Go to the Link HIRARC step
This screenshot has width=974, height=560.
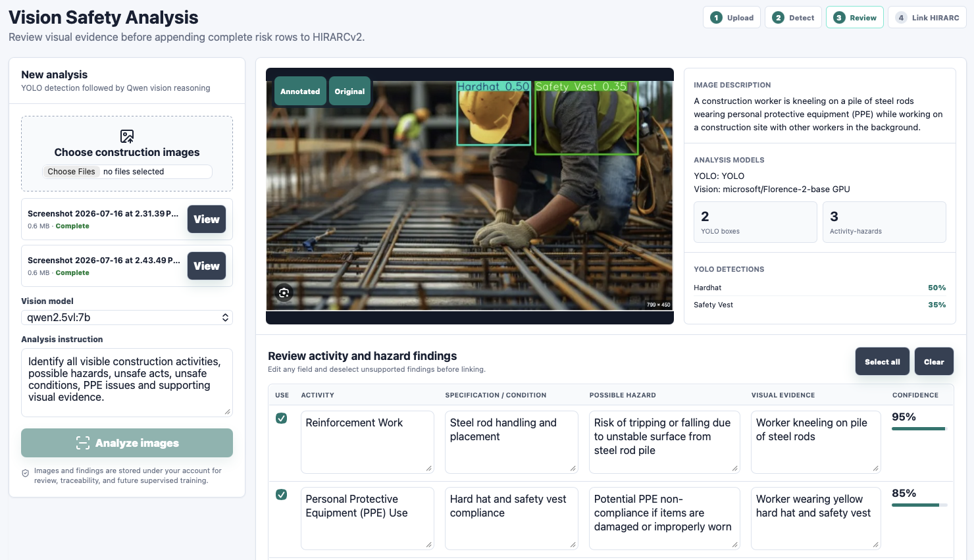(x=927, y=18)
